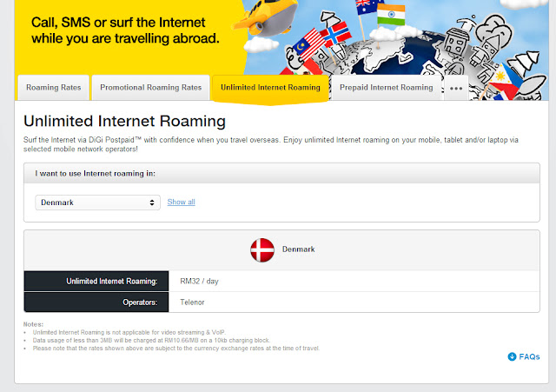Click the note about currency exchange rates
This screenshot has height=392, width=556.
176,349
